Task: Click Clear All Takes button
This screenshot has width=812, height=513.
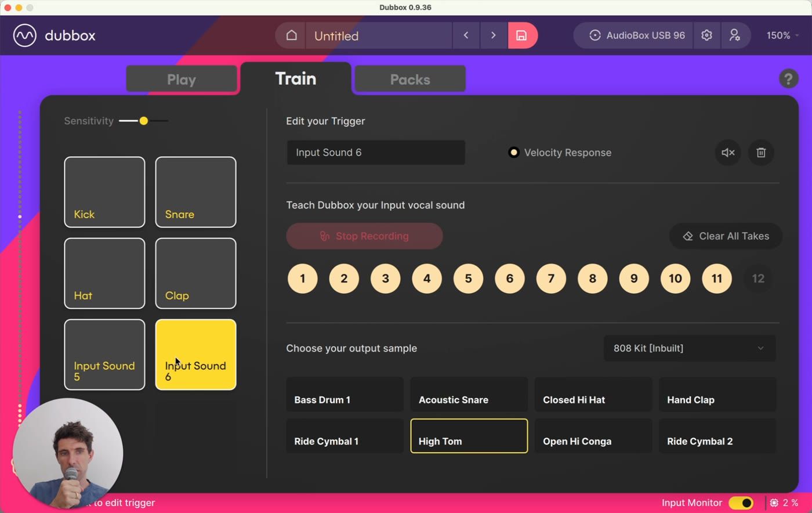Action: 726,236
